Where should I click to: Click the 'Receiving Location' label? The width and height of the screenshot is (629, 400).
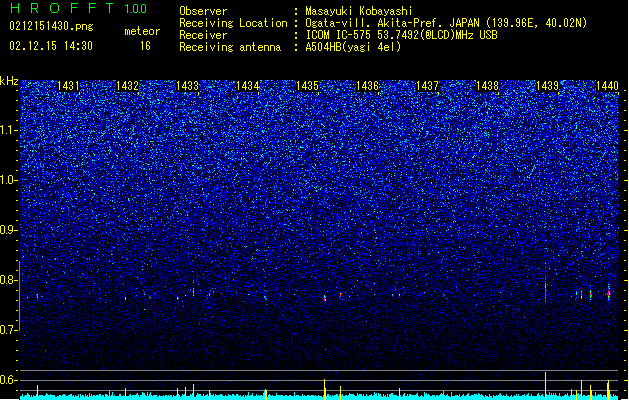tap(233, 23)
